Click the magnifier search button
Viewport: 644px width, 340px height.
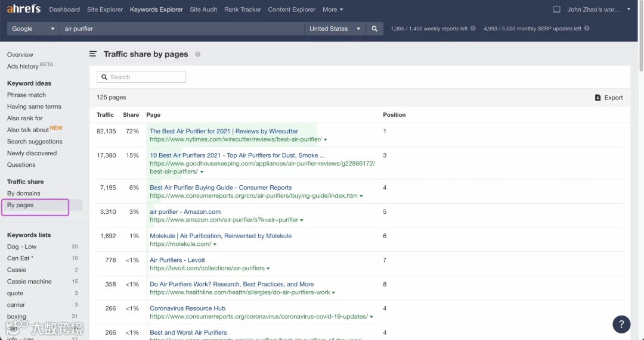click(x=374, y=29)
